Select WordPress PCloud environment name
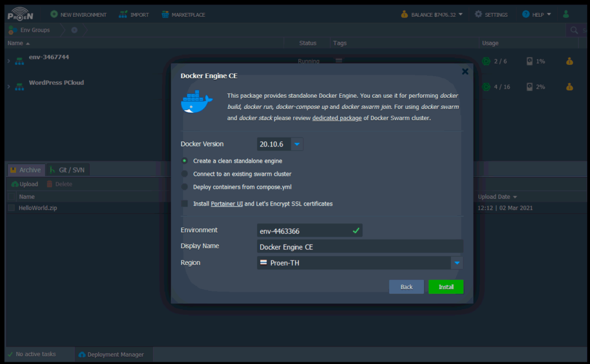 [56, 83]
